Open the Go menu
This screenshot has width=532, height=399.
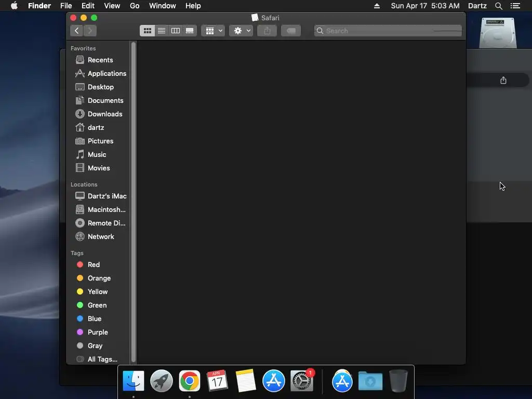tap(135, 6)
